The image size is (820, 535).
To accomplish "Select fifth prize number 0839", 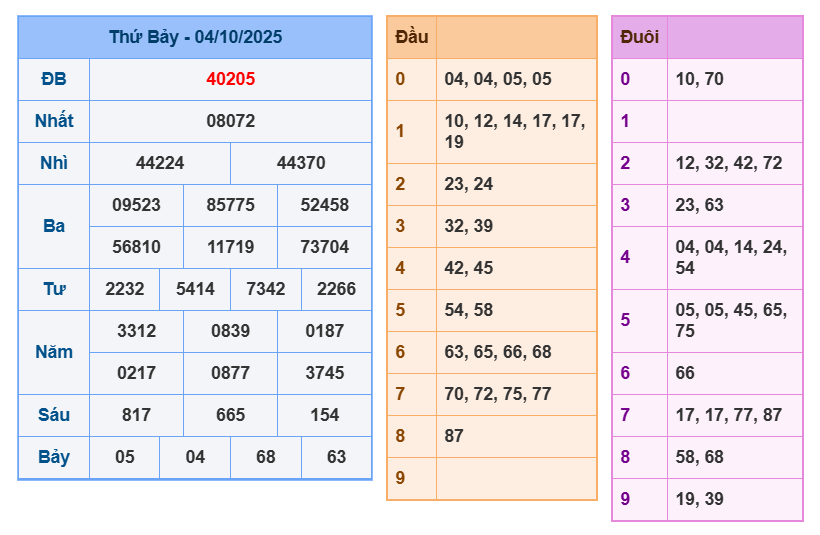I will click(x=231, y=331).
